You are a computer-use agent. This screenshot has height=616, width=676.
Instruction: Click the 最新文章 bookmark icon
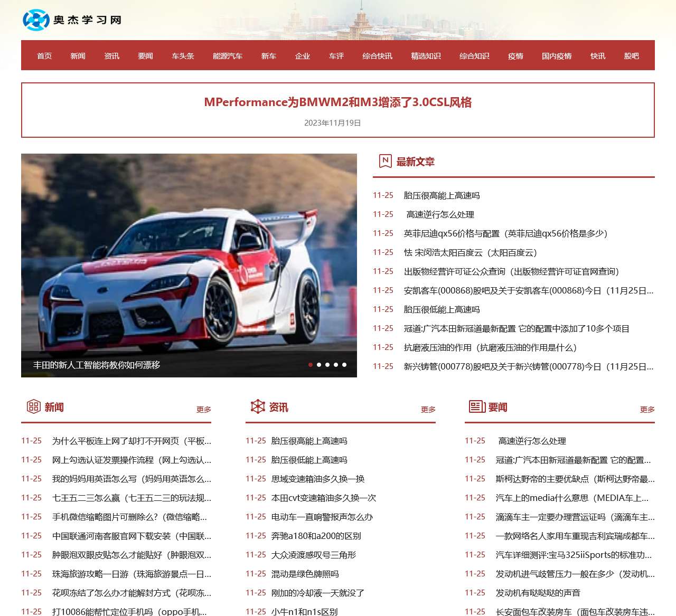click(386, 161)
